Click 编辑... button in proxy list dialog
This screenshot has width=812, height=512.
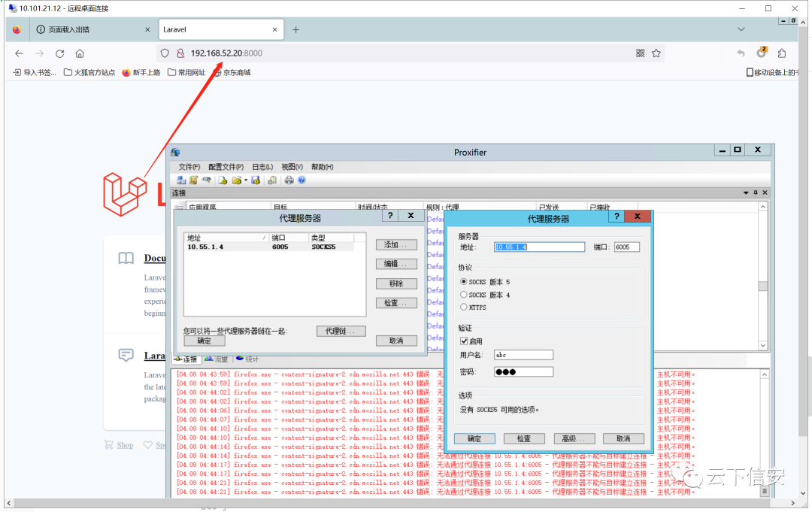(396, 264)
